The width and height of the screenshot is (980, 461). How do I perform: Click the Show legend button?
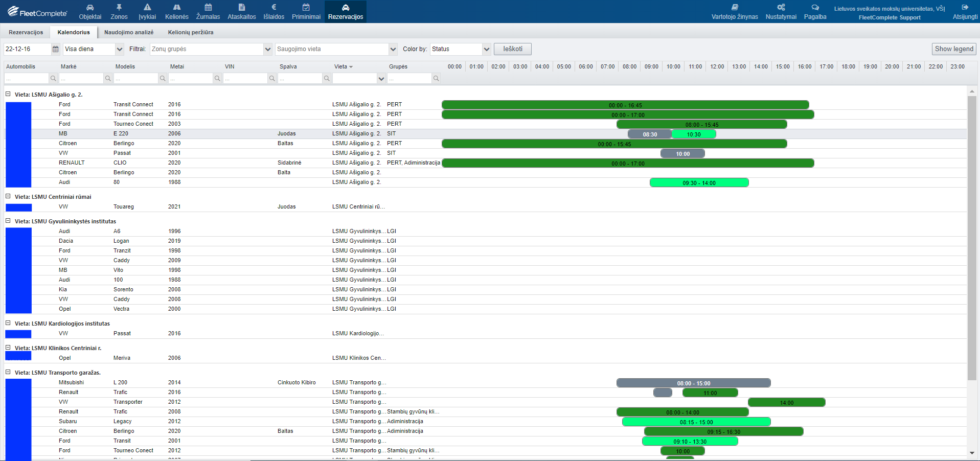tap(954, 49)
